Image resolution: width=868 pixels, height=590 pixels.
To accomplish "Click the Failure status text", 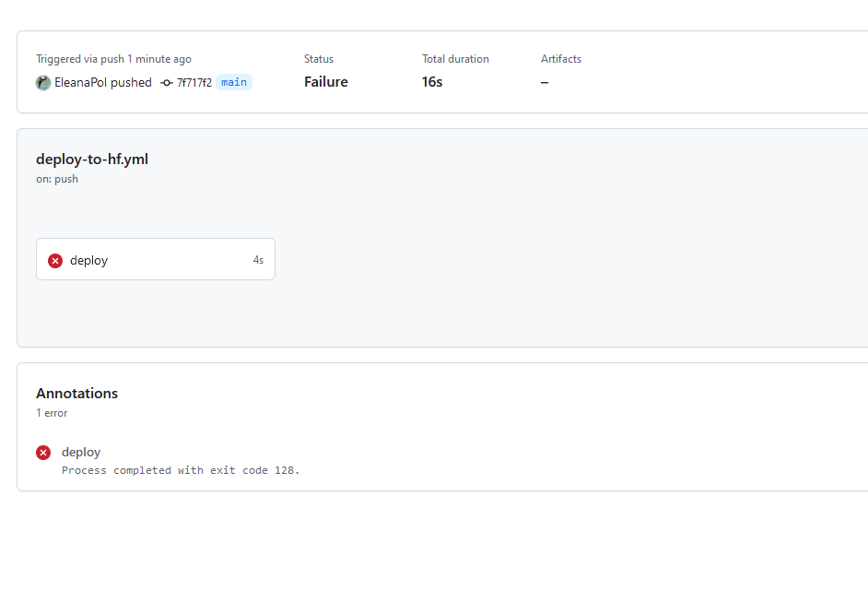I will click(326, 82).
